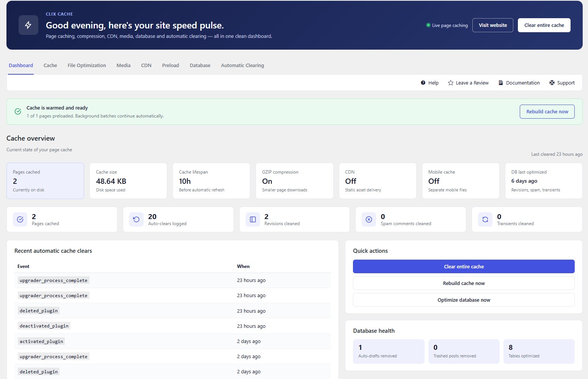This screenshot has width=588, height=379.
Task: Switch to Automatic Clearing tab
Action: point(243,66)
